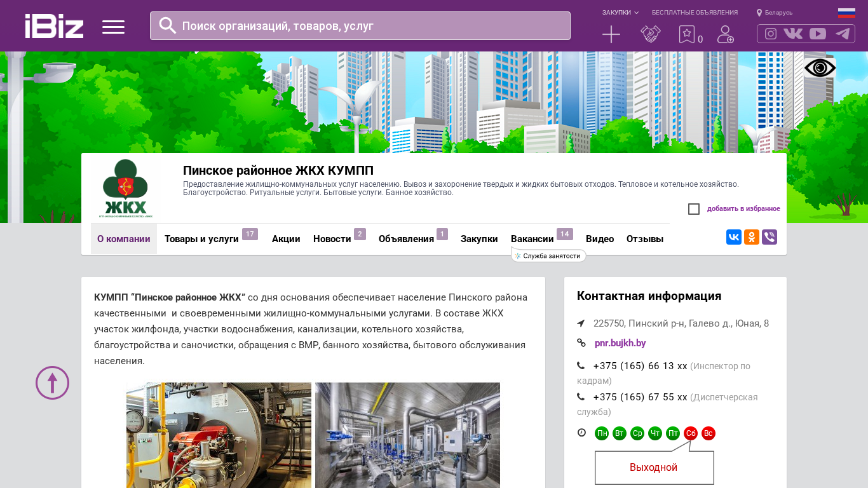This screenshot has height=488, width=868.
Task: Click the ЖКХ company logo
Action: pyautogui.click(x=126, y=188)
